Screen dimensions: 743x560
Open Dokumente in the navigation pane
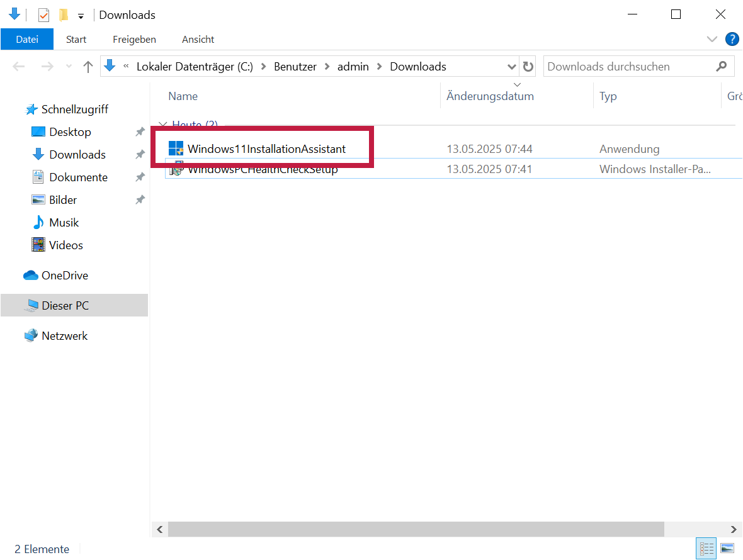coord(78,177)
